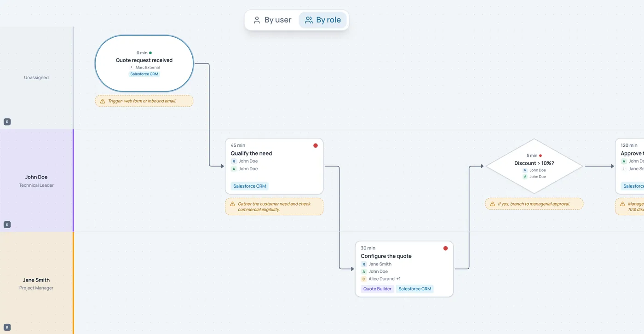
Task: Expand the +1 extra consulted people
Action: point(398,279)
